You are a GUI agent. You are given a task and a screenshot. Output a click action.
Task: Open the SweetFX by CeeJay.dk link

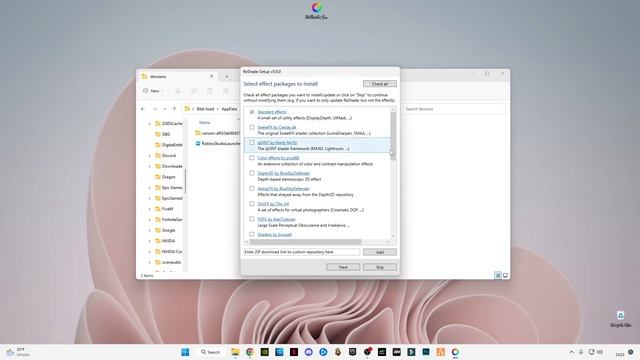tap(277, 127)
